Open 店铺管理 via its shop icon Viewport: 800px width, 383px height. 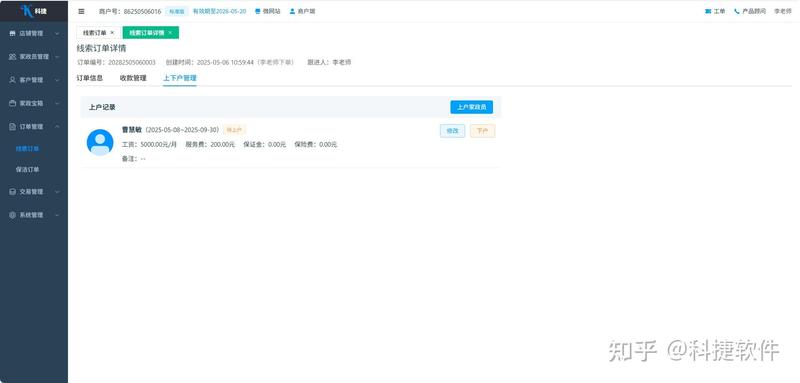click(x=12, y=34)
